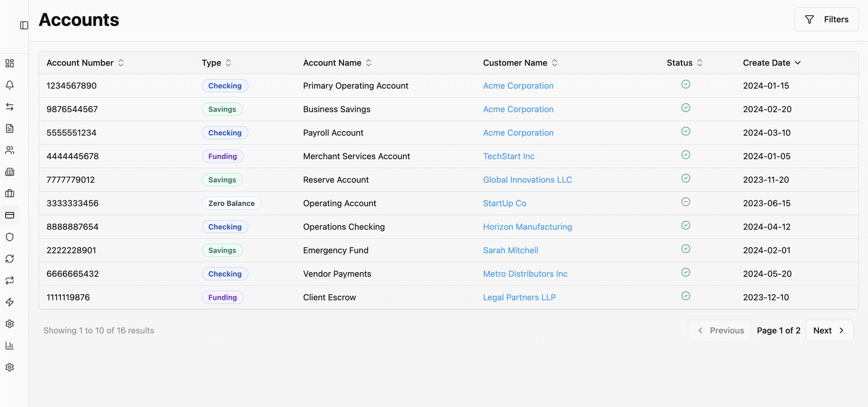Click the Previous page button

point(720,331)
